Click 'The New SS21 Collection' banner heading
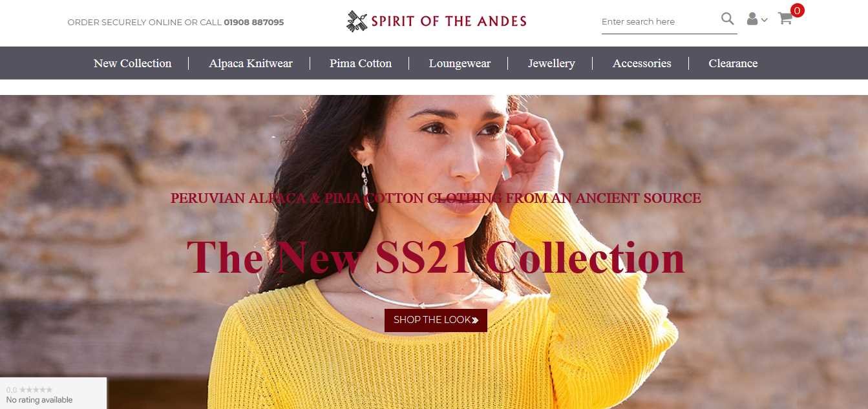 coord(436,257)
